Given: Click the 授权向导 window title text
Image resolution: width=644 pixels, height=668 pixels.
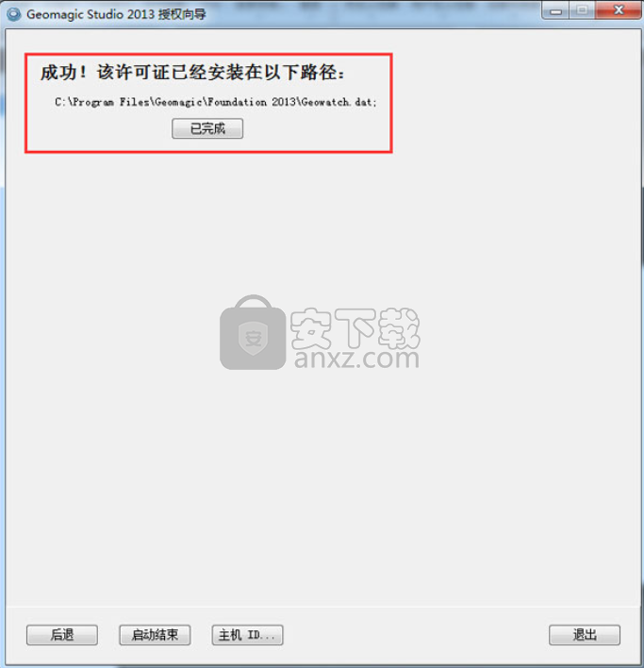Looking at the screenshot, I should 182,14.
